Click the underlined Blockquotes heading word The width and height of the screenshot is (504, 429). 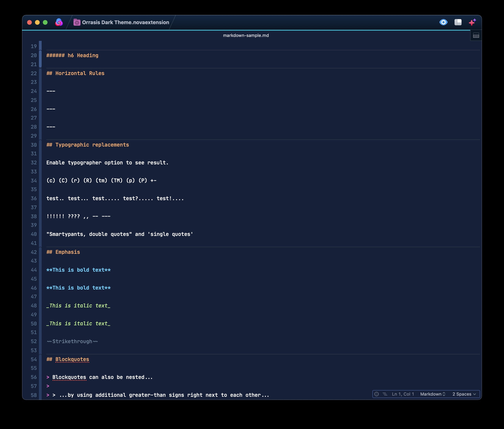click(x=72, y=359)
